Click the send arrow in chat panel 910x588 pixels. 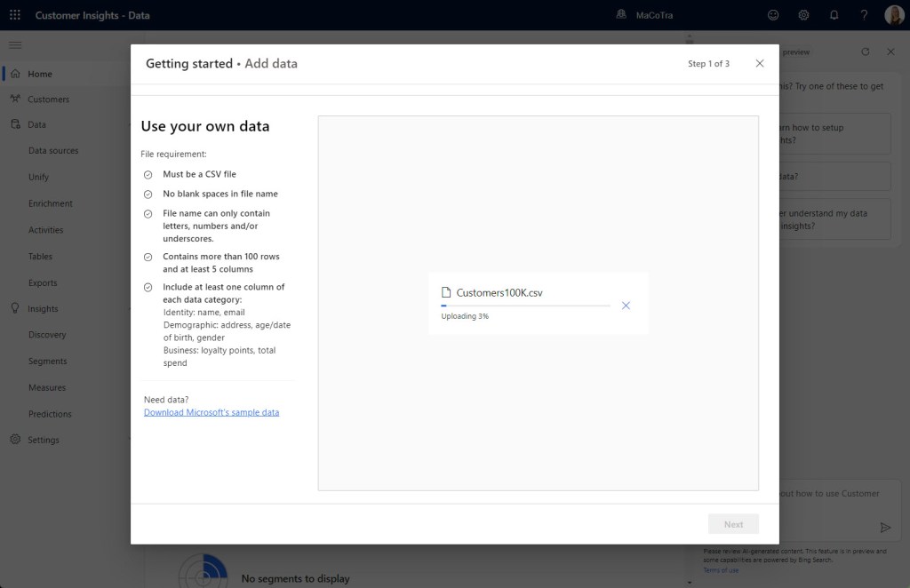885,527
